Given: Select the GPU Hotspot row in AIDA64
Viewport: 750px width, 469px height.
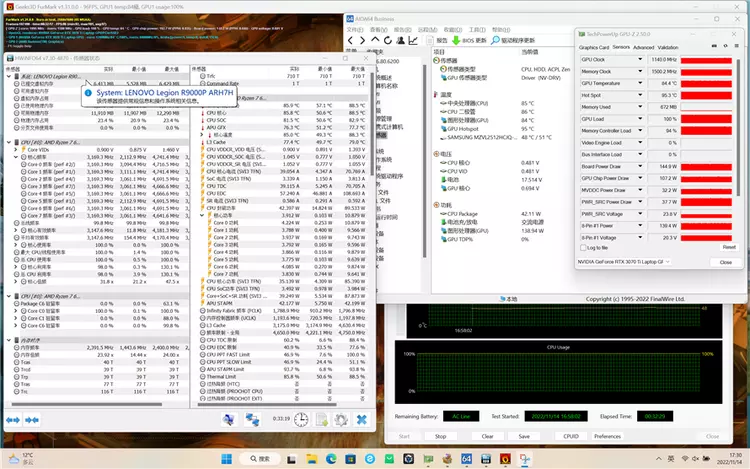Looking at the screenshot, I should point(487,129).
